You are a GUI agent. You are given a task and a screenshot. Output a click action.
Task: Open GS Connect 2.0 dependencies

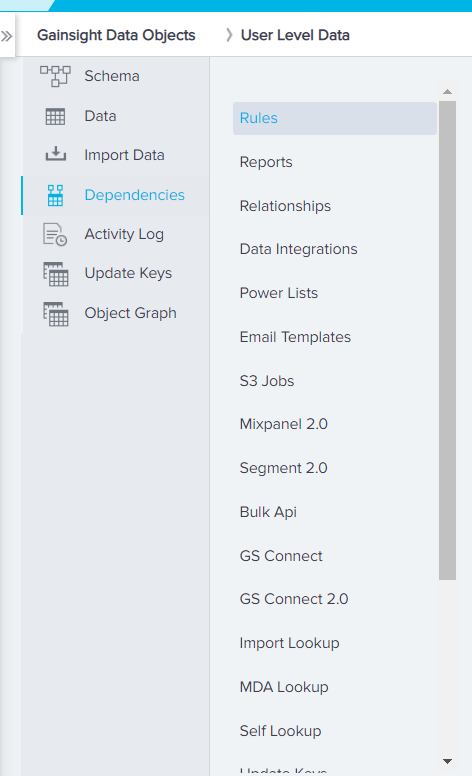tap(294, 599)
